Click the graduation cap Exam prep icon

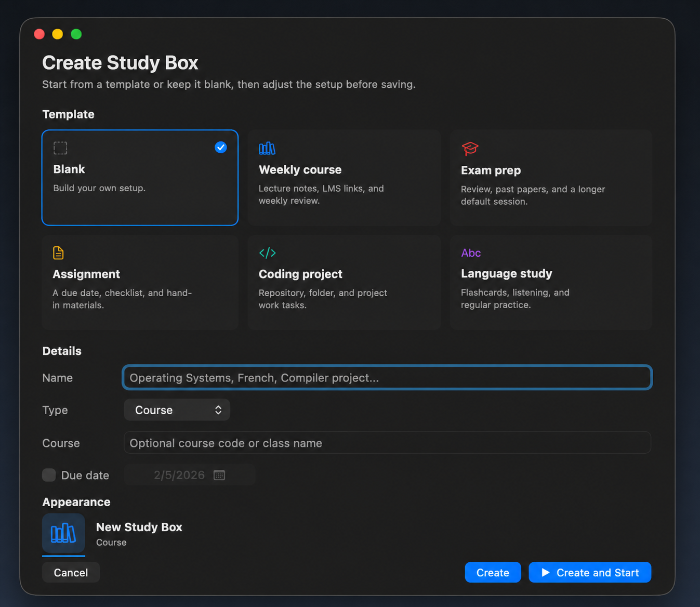click(x=470, y=149)
